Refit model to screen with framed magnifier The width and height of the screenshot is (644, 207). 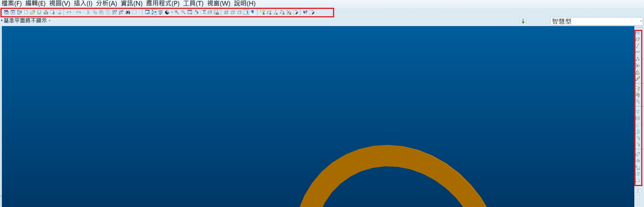[x=190, y=12]
